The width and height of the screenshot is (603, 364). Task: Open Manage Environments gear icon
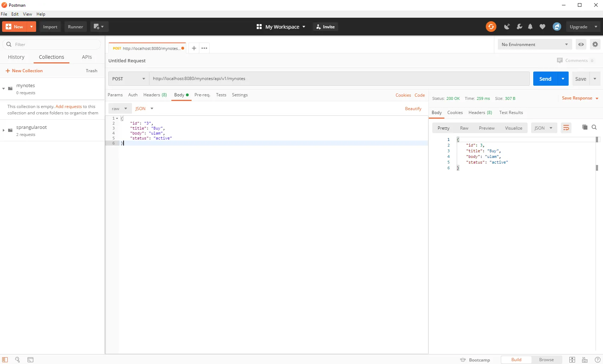point(595,44)
